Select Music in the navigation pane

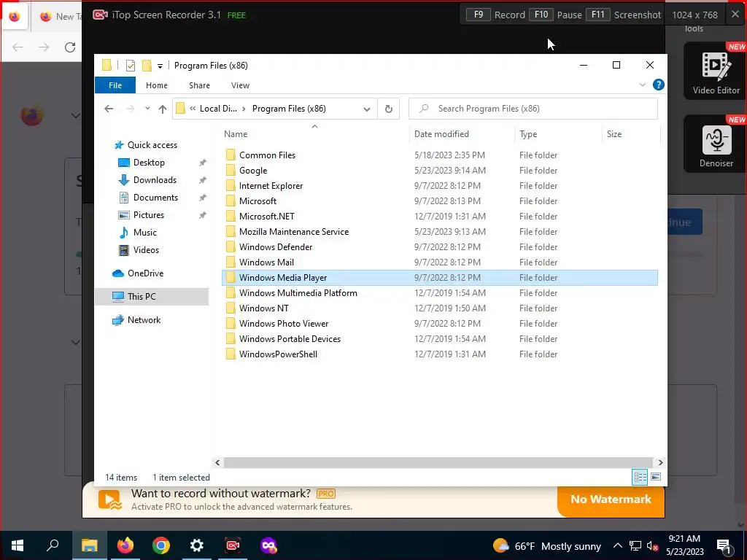point(145,233)
